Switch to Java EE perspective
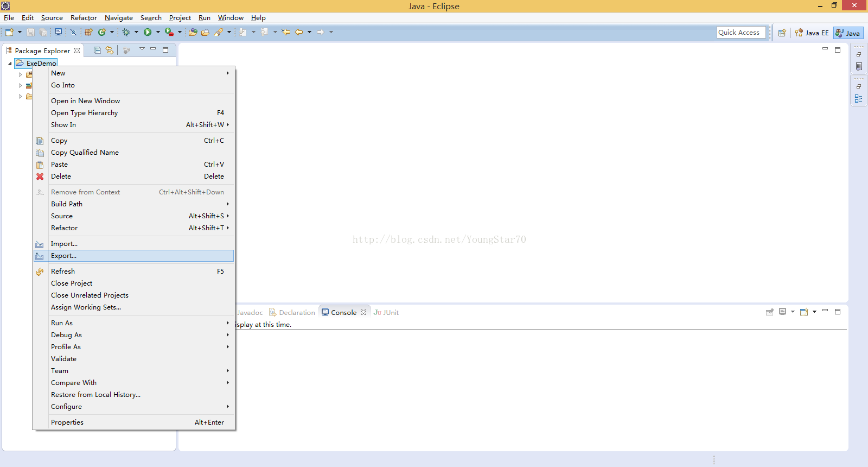 click(812, 33)
